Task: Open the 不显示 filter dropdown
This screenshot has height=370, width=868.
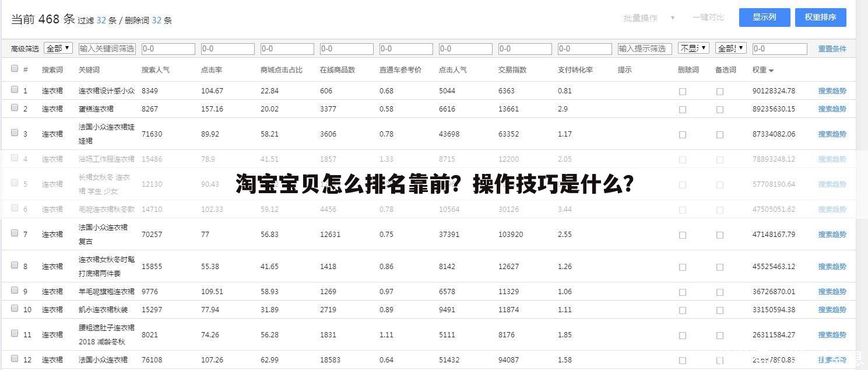Action: pos(693,48)
